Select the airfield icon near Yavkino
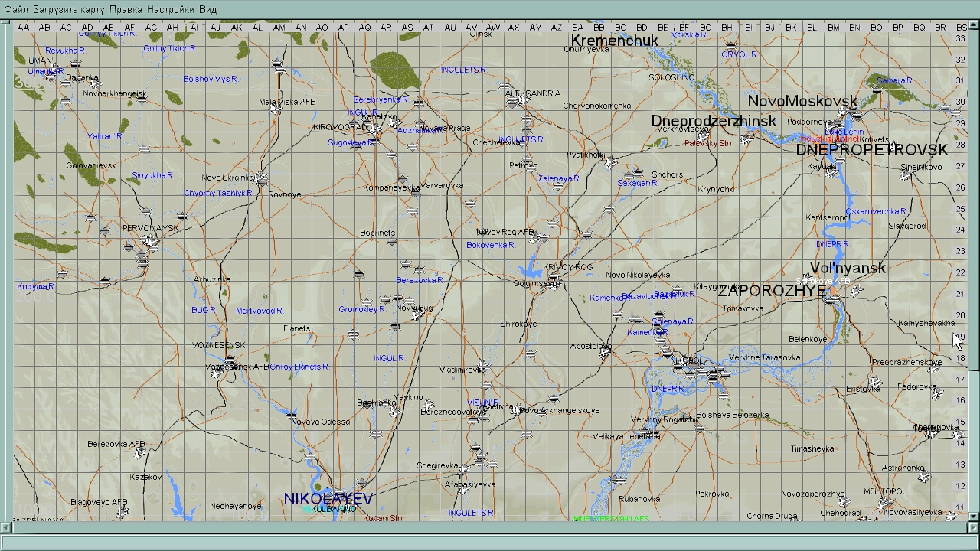This screenshot has width=980, height=551. tap(428, 405)
